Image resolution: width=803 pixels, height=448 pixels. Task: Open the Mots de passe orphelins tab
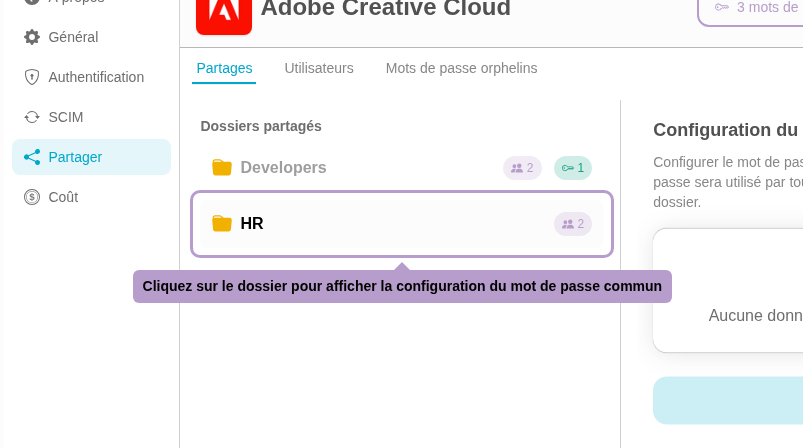point(461,68)
